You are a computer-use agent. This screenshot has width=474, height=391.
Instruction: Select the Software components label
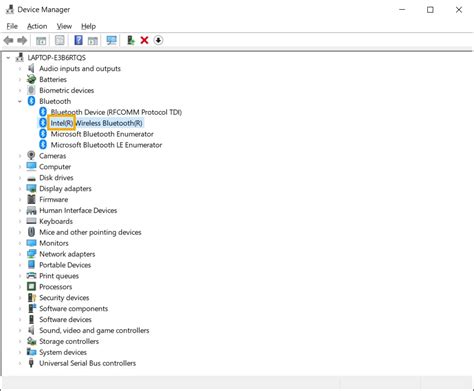(x=74, y=309)
